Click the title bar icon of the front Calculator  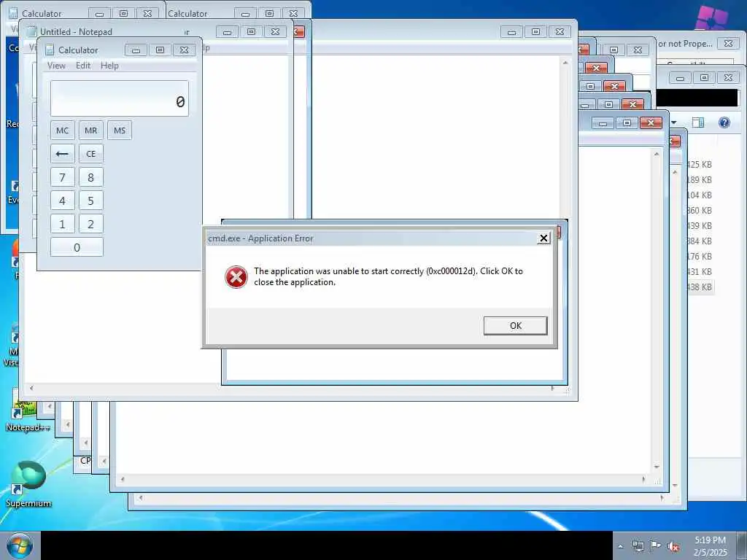click(50, 50)
